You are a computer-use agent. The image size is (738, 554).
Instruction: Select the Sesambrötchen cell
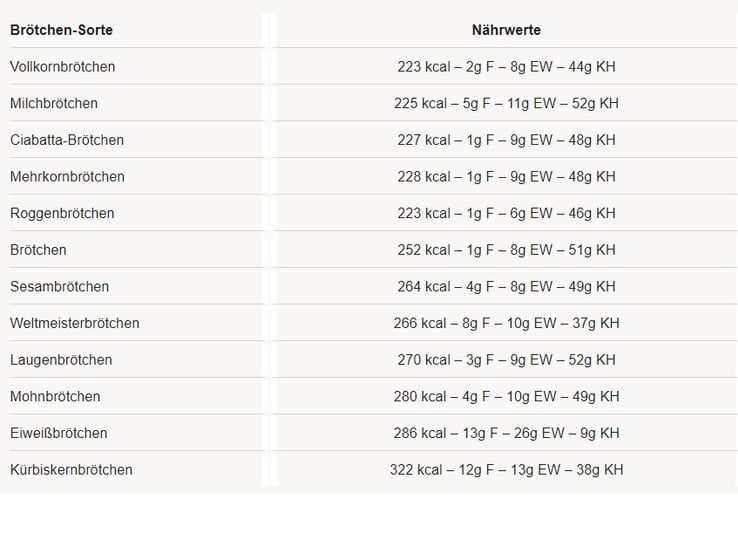click(x=59, y=287)
